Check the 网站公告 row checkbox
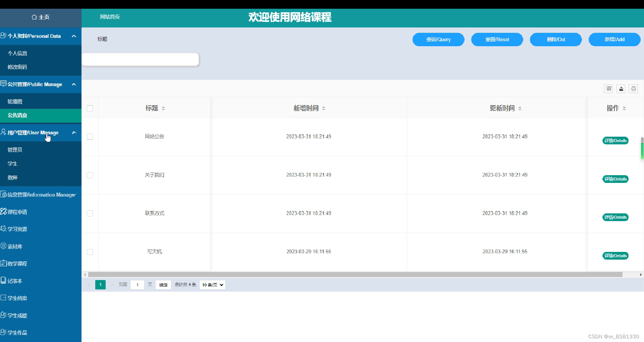This screenshot has height=342, width=644. click(x=90, y=137)
